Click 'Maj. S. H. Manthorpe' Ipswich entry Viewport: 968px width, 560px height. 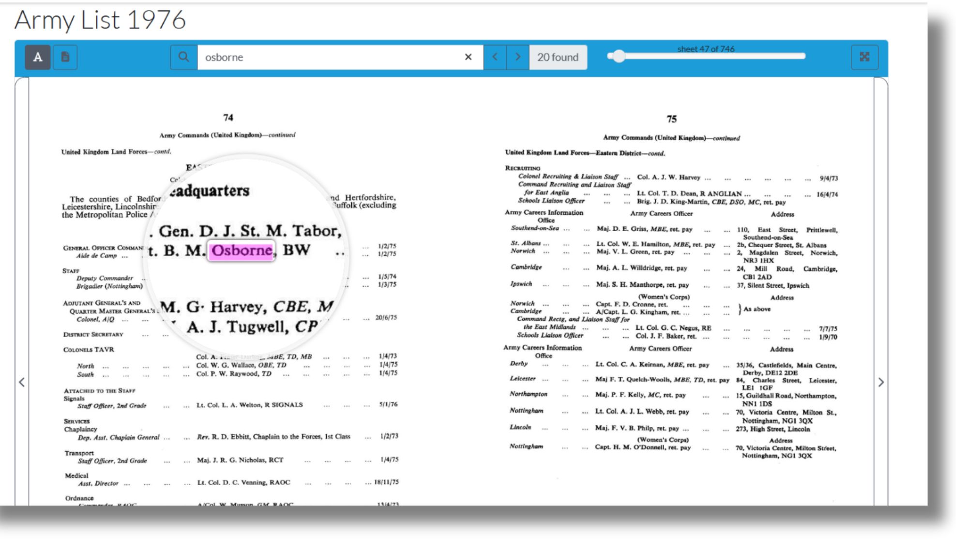[642, 284]
